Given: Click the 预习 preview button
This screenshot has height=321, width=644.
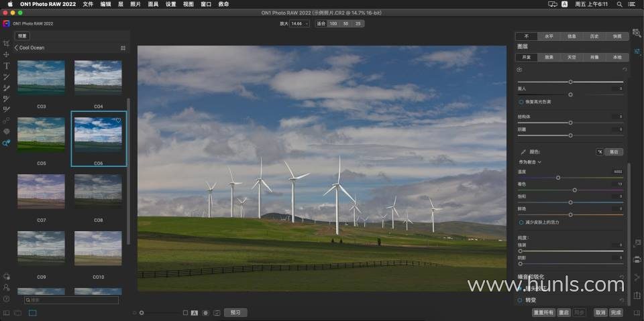Looking at the screenshot, I should point(235,313).
